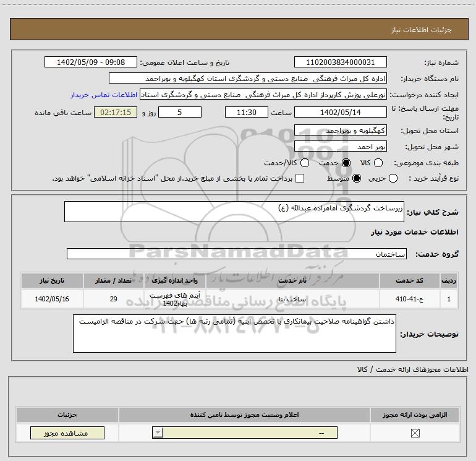Click the announcement date field 1402/05/09 - 09:08
The width and height of the screenshot is (476, 461).
tap(91, 62)
